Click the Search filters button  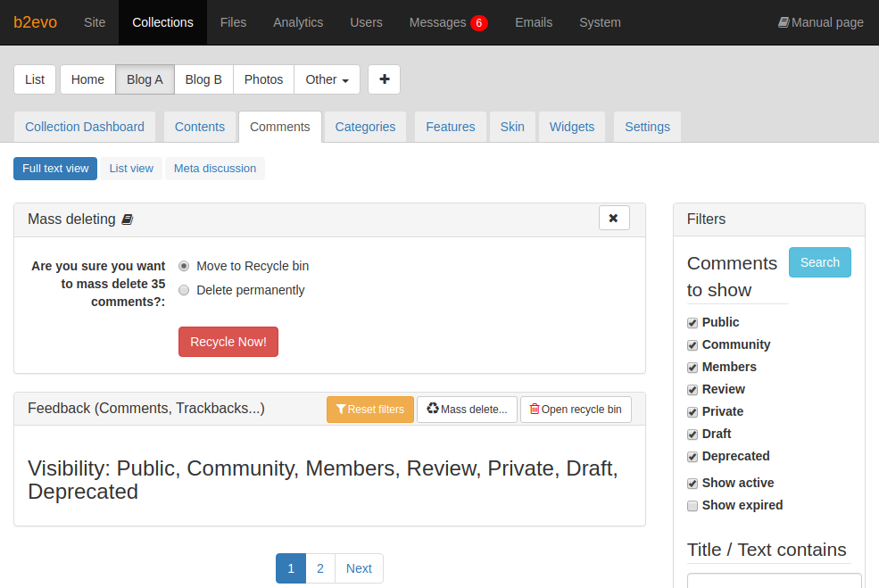(819, 262)
